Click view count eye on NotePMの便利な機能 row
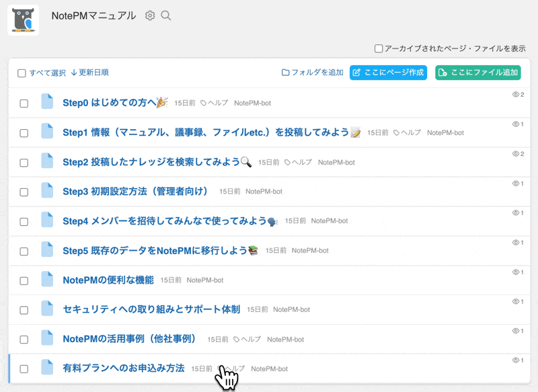 (x=515, y=272)
